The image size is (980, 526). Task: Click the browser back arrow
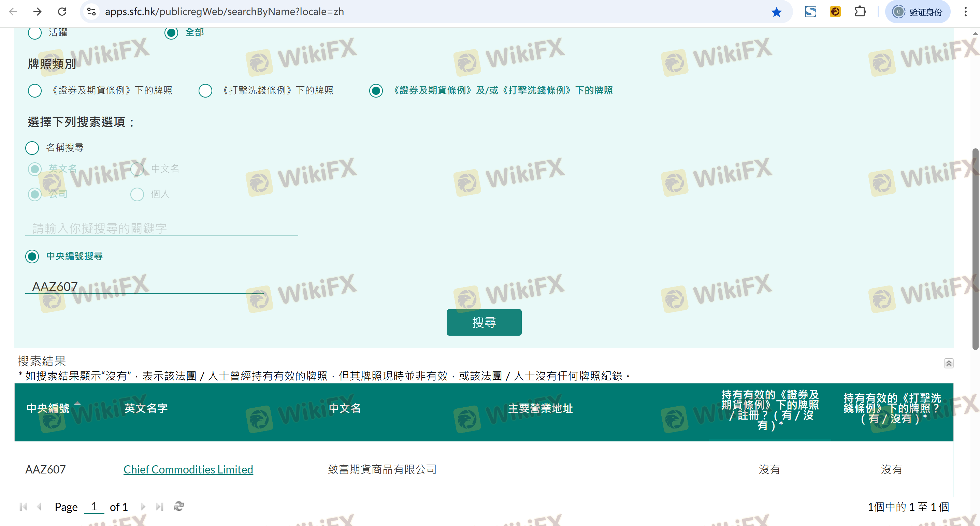(x=13, y=12)
